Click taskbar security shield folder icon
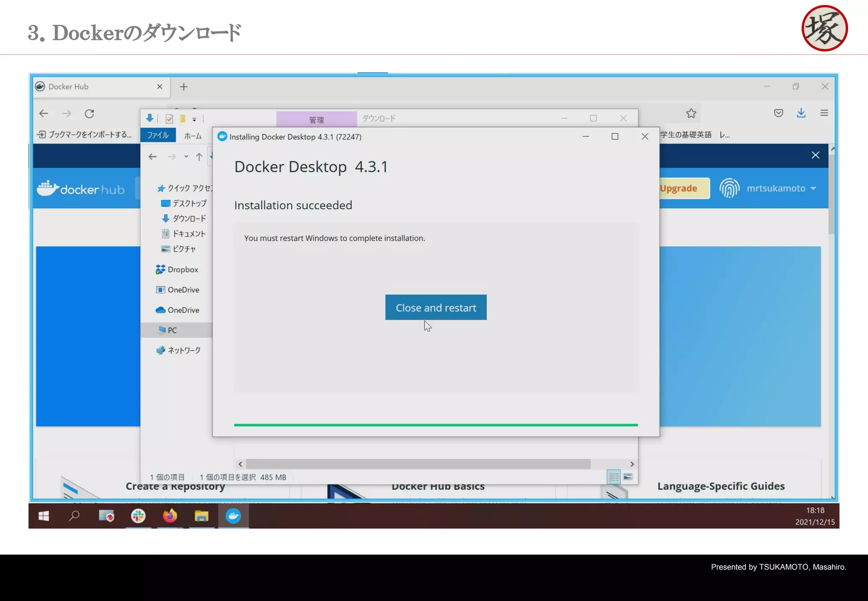Viewport: 868px width, 601px height. [x=106, y=516]
